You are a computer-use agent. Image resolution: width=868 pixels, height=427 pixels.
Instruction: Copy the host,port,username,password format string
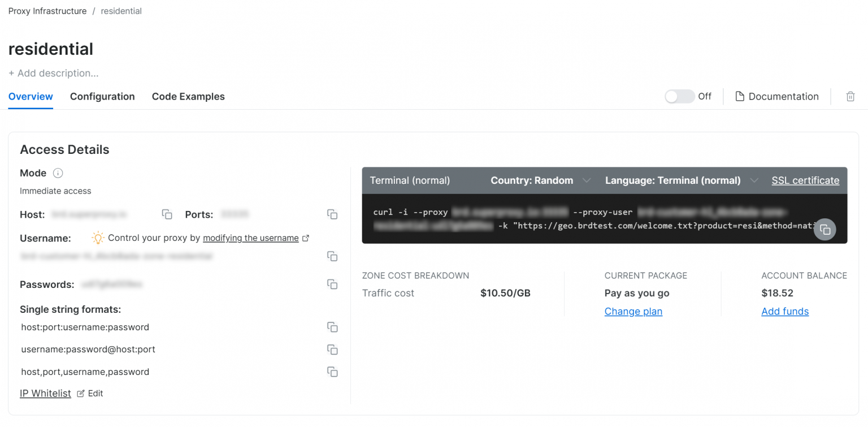(x=332, y=372)
